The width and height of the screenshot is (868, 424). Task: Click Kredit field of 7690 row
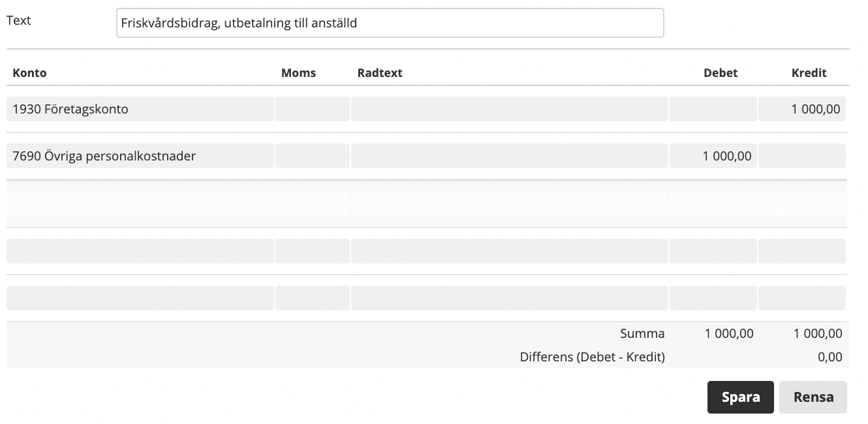pos(801,156)
